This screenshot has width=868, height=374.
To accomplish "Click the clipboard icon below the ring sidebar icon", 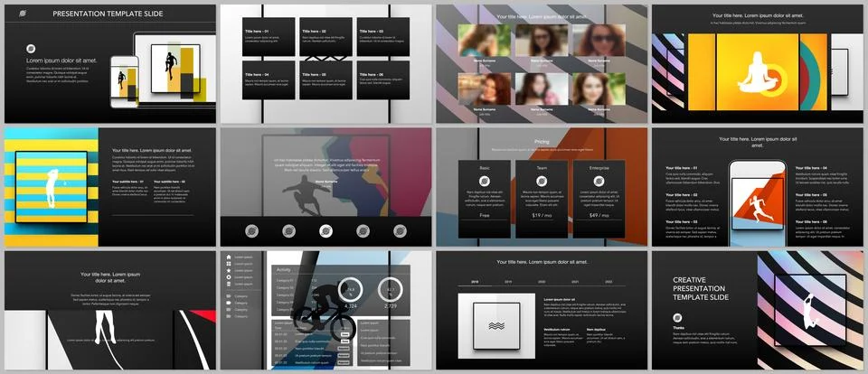I will pyautogui.click(x=228, y=284).
